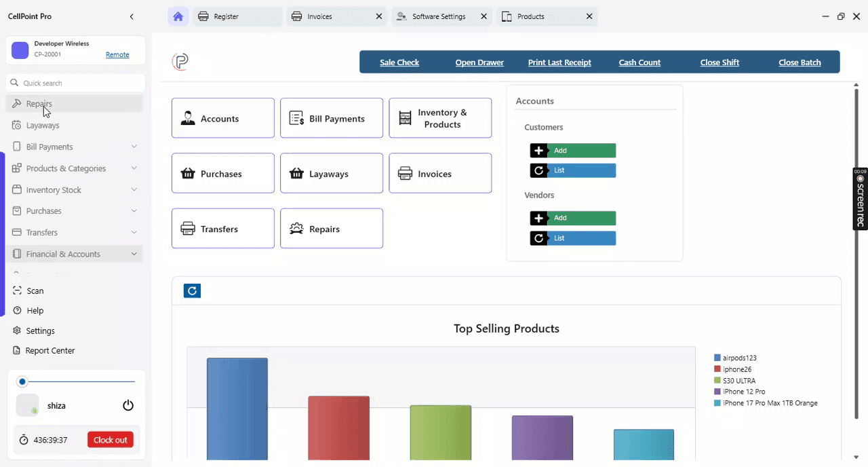
Task: Expand the Bill Payments sidebar menu
Action: [134, 147]
